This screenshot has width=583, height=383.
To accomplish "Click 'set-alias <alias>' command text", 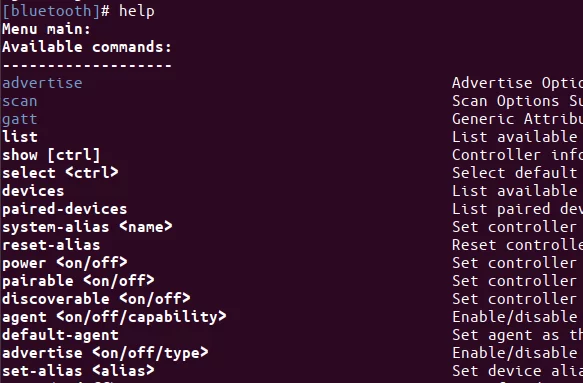I will [x=78, y=371].
